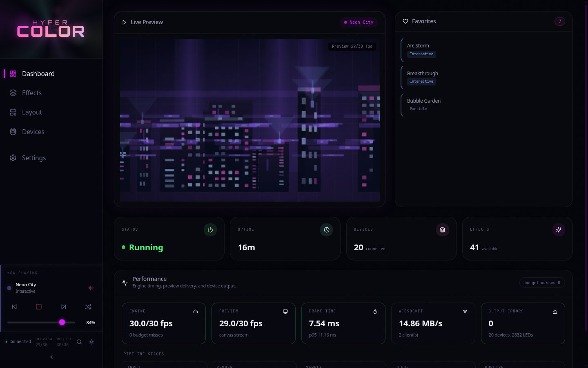
Task: Click the 7.54 ms frame time value
Action: pyautogui.click(x=324, y=323)
